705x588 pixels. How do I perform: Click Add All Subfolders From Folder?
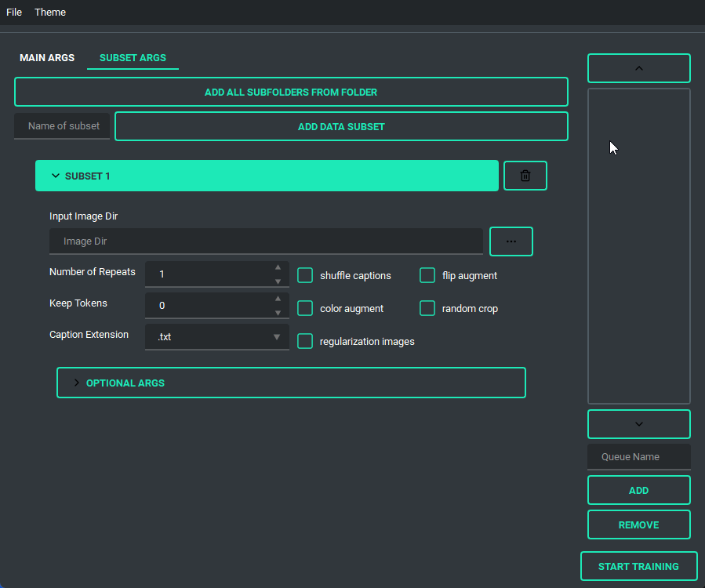click(x=292, y=93)
